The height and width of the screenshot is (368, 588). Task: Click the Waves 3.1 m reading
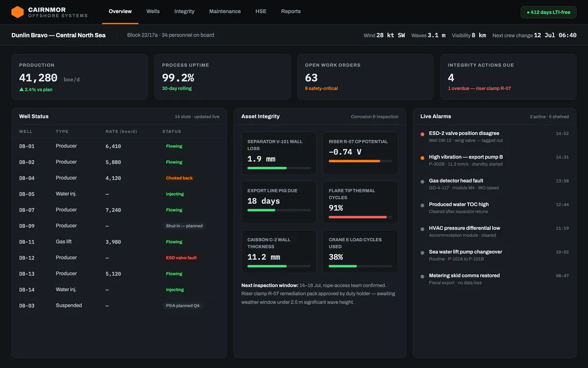tap(428, 35)
